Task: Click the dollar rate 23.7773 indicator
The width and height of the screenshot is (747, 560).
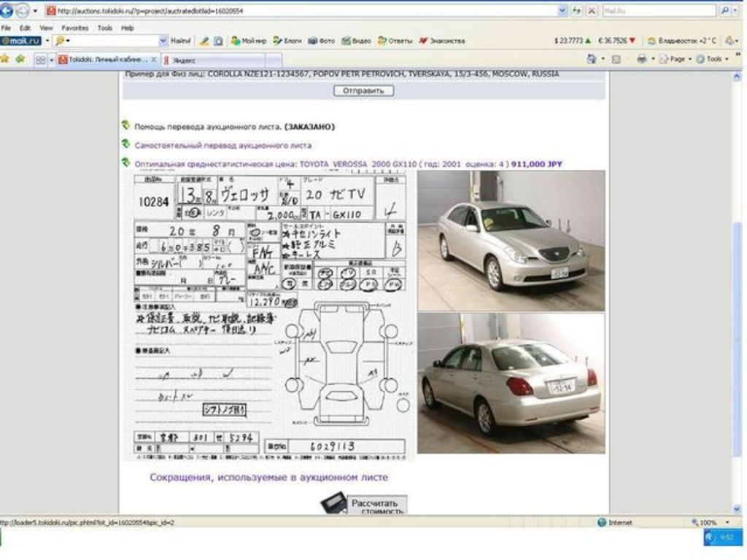Action: pyautogui.click(x=572, y=41)
